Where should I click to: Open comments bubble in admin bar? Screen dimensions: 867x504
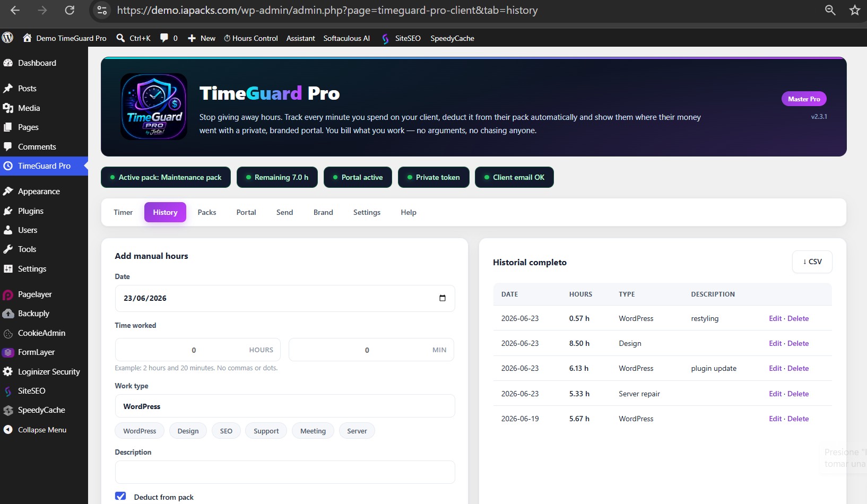click(x=164, y=38)
